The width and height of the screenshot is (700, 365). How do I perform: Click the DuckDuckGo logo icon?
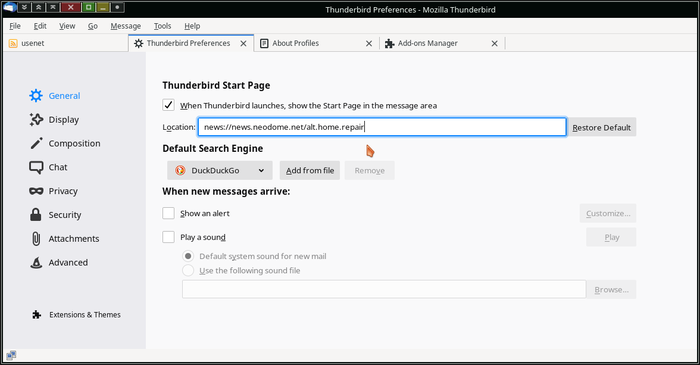(180, 170)
